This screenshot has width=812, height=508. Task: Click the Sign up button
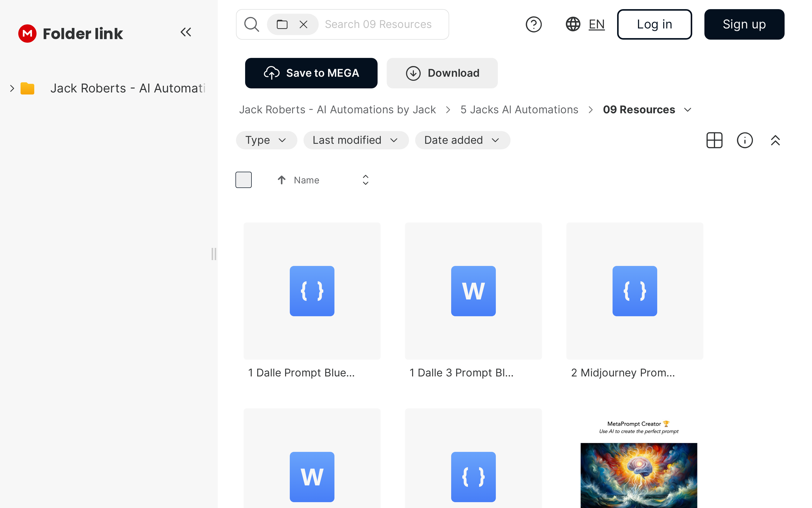744,24
